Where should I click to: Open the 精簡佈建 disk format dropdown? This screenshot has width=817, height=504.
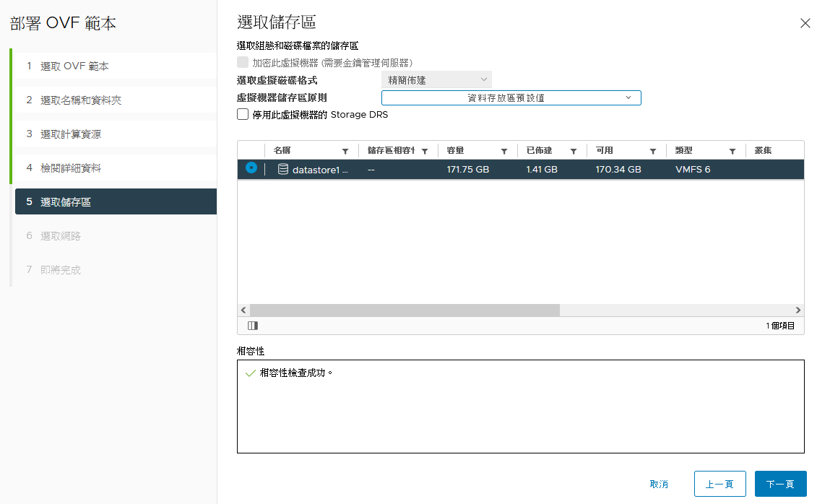(436, 79)
